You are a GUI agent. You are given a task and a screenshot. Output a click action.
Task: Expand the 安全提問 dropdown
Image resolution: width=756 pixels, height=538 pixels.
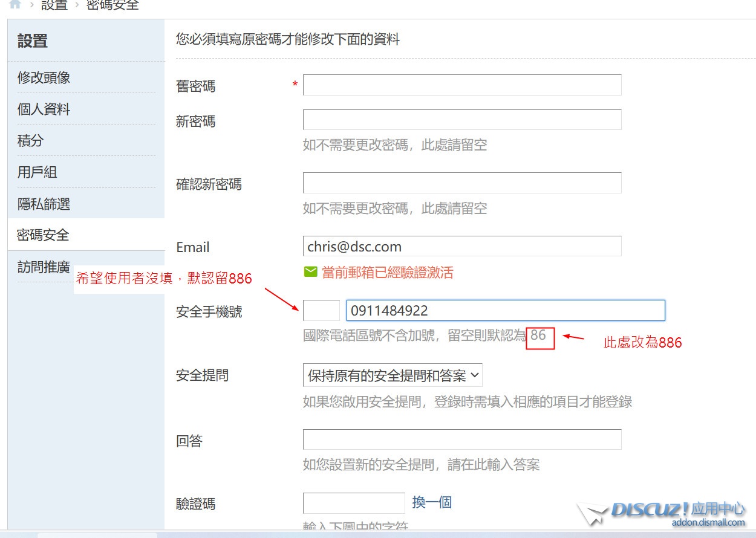pos(393,375)
